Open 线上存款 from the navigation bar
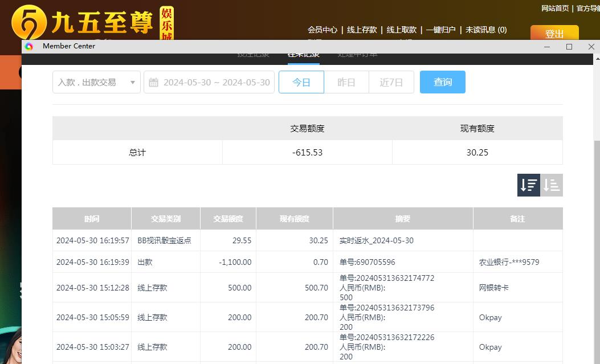The width and height of the screenshot is (600, 364). tap(362, 30)
